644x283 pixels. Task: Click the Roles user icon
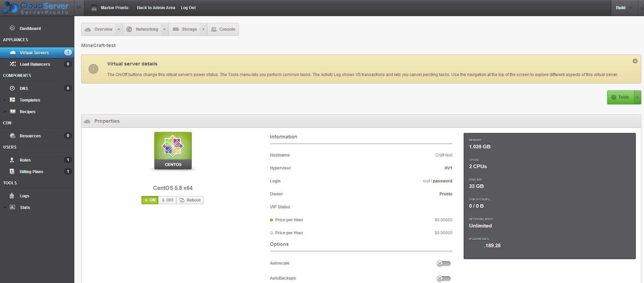(x=12, y=160)
